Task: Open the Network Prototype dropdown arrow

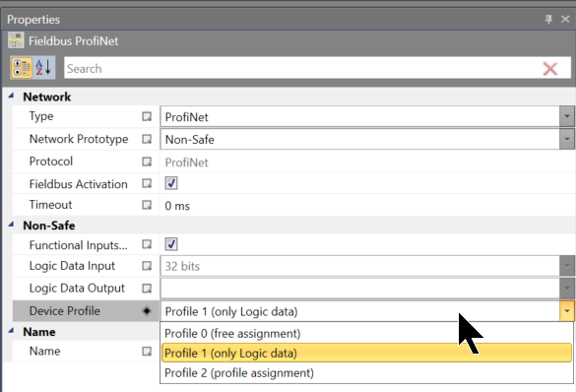Action: click(567, 139)
